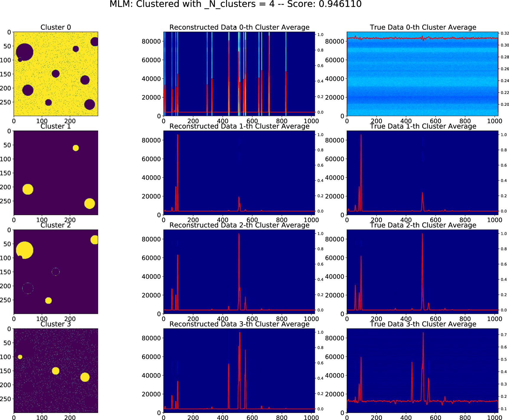Click the 0.28 right-axis tick label
509x420 pixels.
(x=505, y=57)
